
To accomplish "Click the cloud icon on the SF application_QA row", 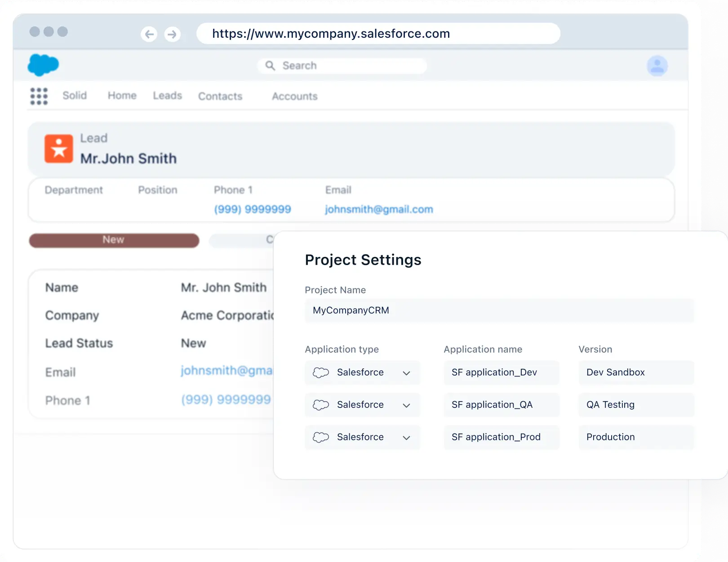I will click(x=320, y=405).
